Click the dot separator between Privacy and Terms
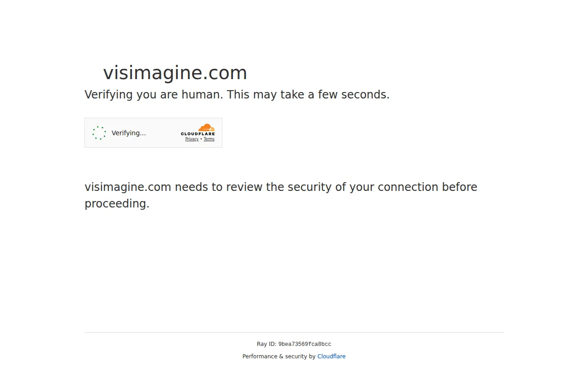Image resolution: width=588 pixels, height=368 pixels. [201, 139]
